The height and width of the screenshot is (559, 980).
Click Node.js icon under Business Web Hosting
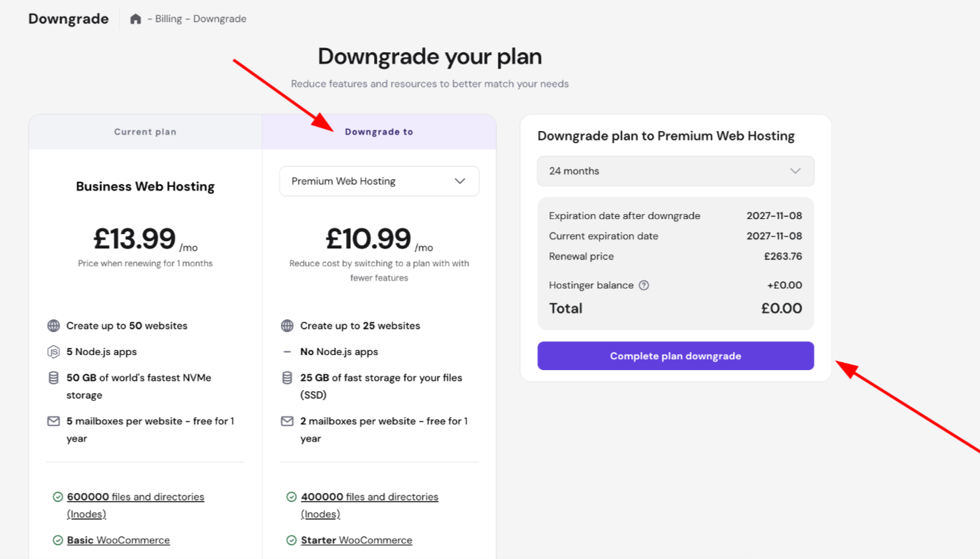(x=54, y=351)
